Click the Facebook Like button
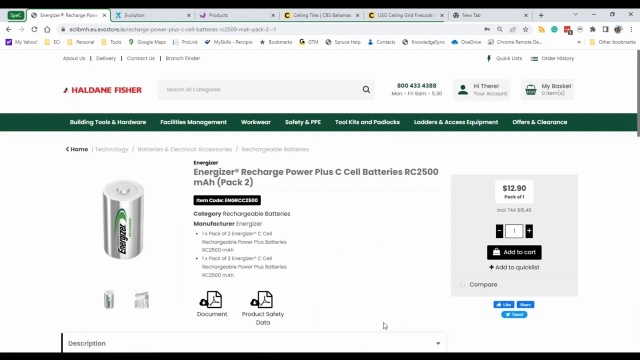Viewport: 640px width, 360px height. click(x=504, y=304)
